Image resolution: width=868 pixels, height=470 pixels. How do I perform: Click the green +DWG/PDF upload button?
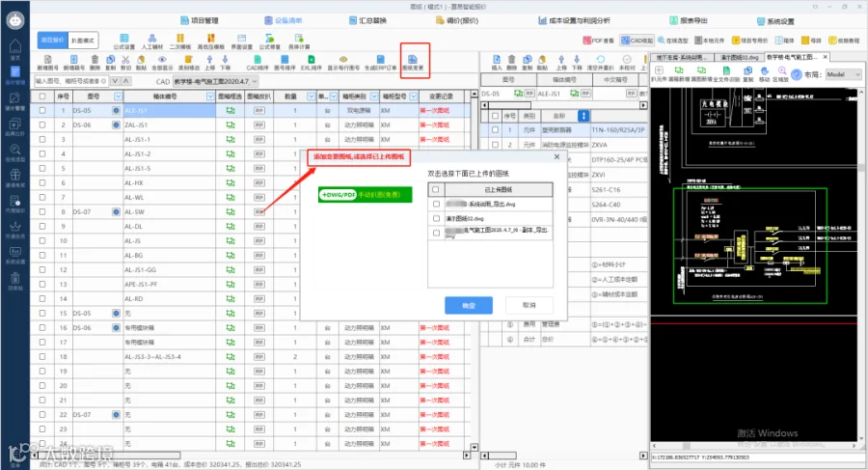tap(365, 195)
